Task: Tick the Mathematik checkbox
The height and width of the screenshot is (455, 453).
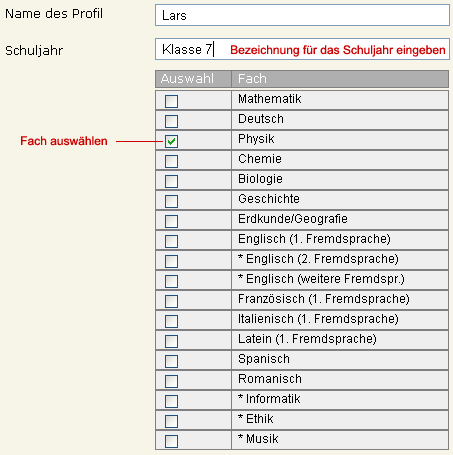Action: point(171,101)
